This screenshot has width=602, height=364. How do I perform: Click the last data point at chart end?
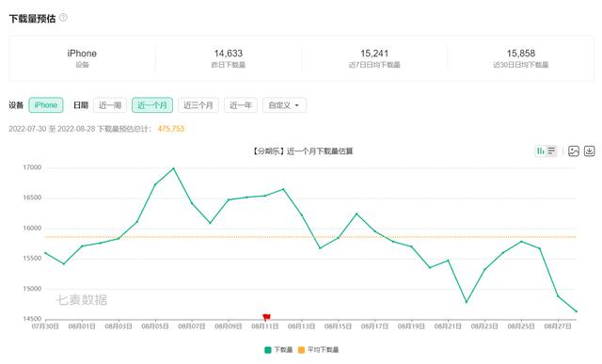[576, 311]
